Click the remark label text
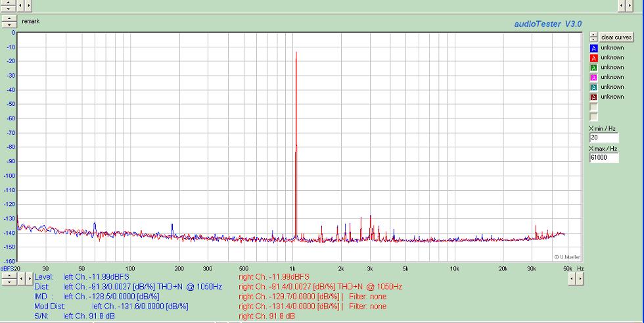 pyautogui.click(x=31, y=21)
